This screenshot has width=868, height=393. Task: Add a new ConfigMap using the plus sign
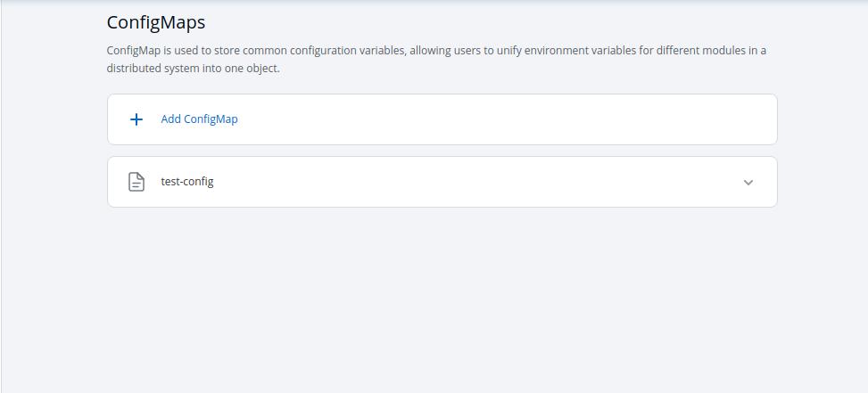(136, 119)
